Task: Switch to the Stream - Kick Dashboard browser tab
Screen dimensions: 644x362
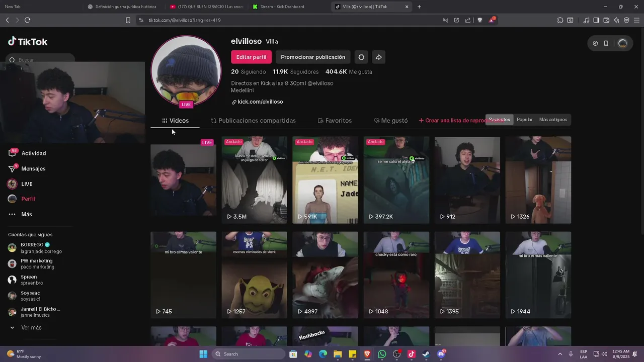Action: pos(282,7)
